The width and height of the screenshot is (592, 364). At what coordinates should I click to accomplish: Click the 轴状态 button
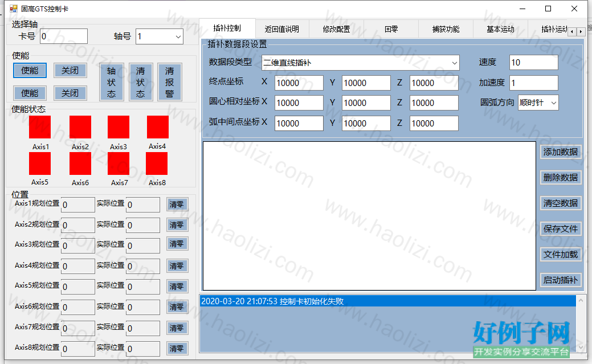tap(111, 82)
